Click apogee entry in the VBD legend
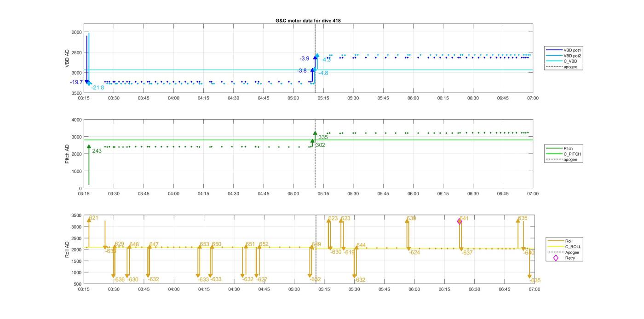644x319 pixels. [562, 67]
